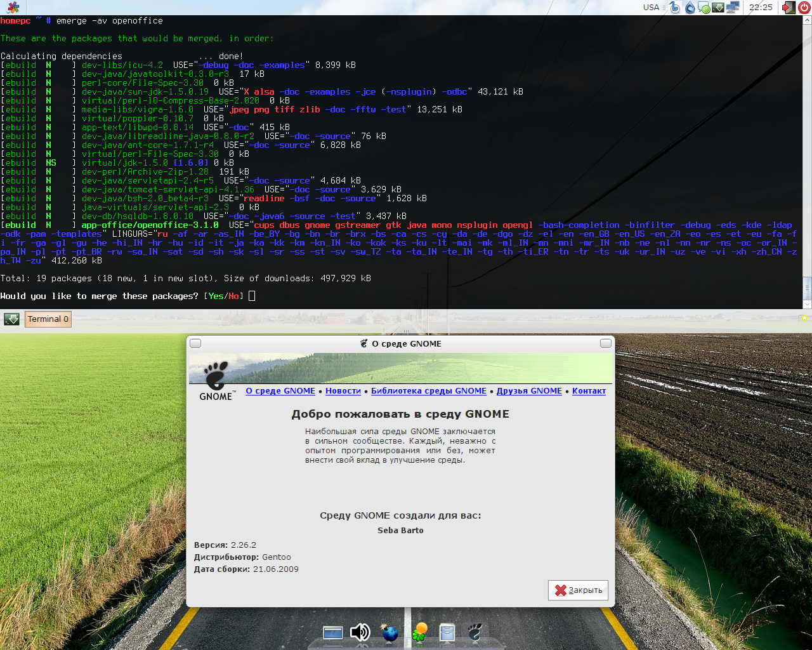The image size is (812, 650).
Task: Click 'No' in the merge prompt
Action: 234,296
